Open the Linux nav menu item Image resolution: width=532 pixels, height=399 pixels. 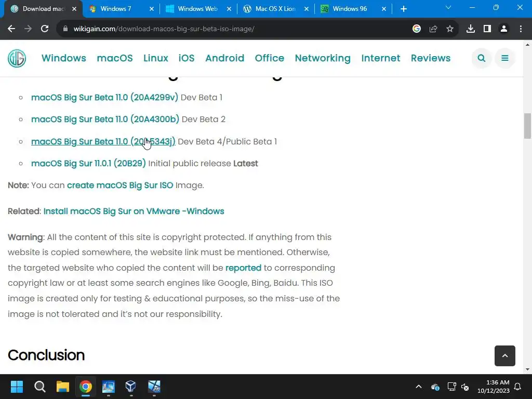click(x=156, y=58)
